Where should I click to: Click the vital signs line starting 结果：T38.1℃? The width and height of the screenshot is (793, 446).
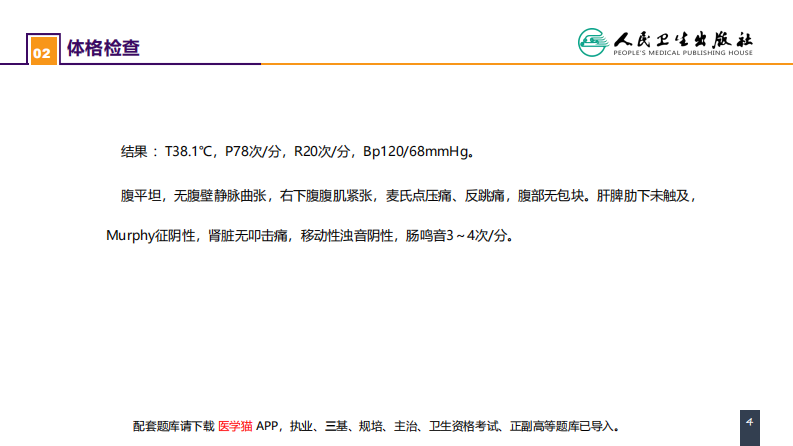click(298, 151)
